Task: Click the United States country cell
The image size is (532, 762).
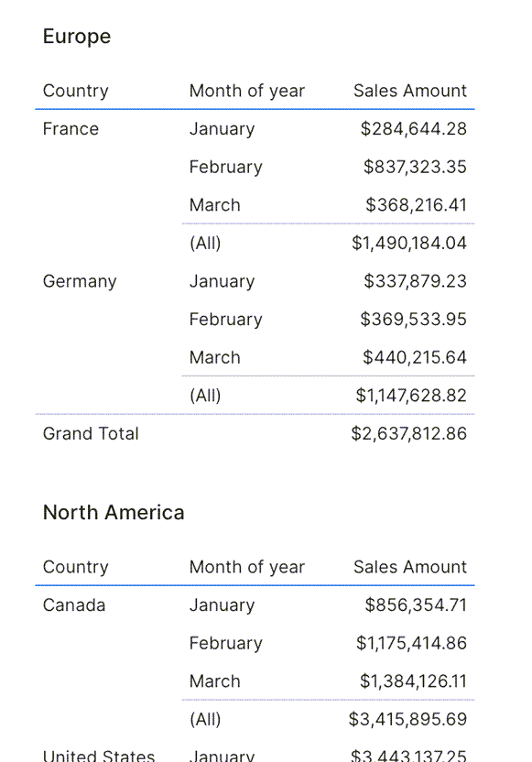Action: (99, 756)
